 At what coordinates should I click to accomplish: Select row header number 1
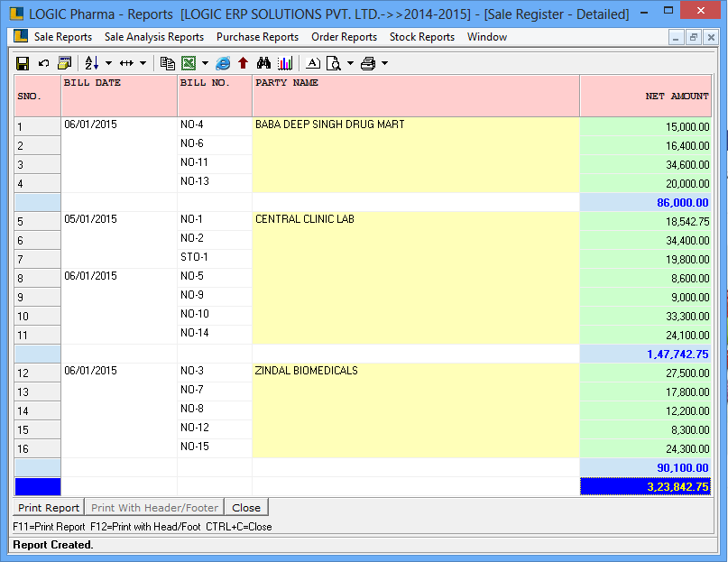(x=38, y=127)
